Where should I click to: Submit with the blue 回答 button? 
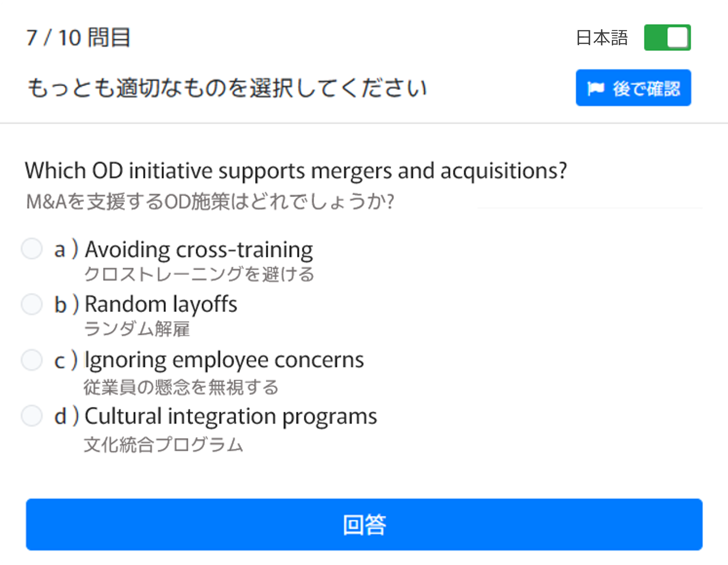(x=364, y=524)
